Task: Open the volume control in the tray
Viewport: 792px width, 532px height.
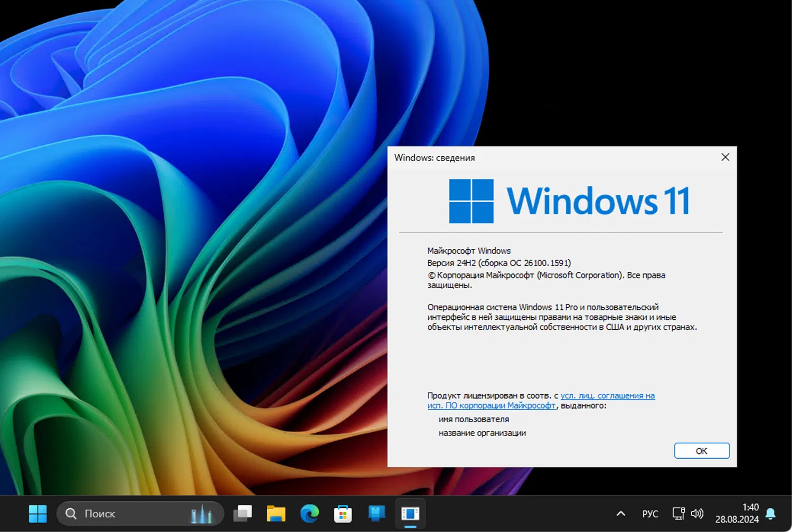Action: coord(697,514)
